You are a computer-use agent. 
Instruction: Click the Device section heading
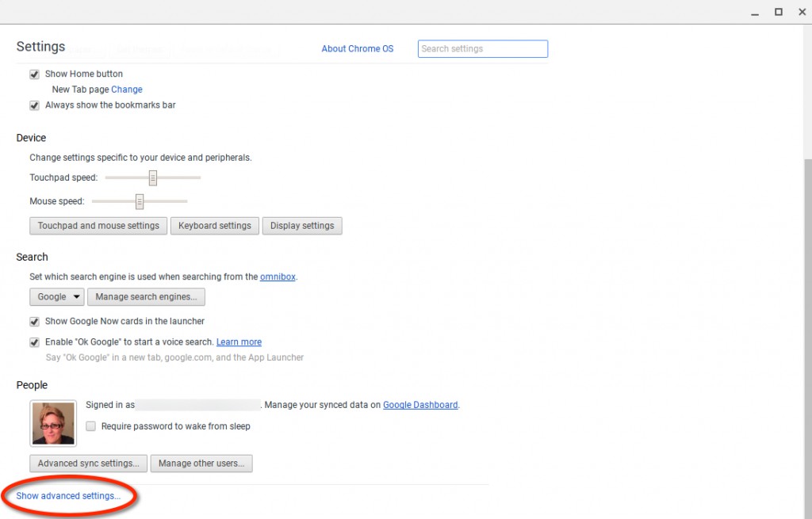[31, 138]
